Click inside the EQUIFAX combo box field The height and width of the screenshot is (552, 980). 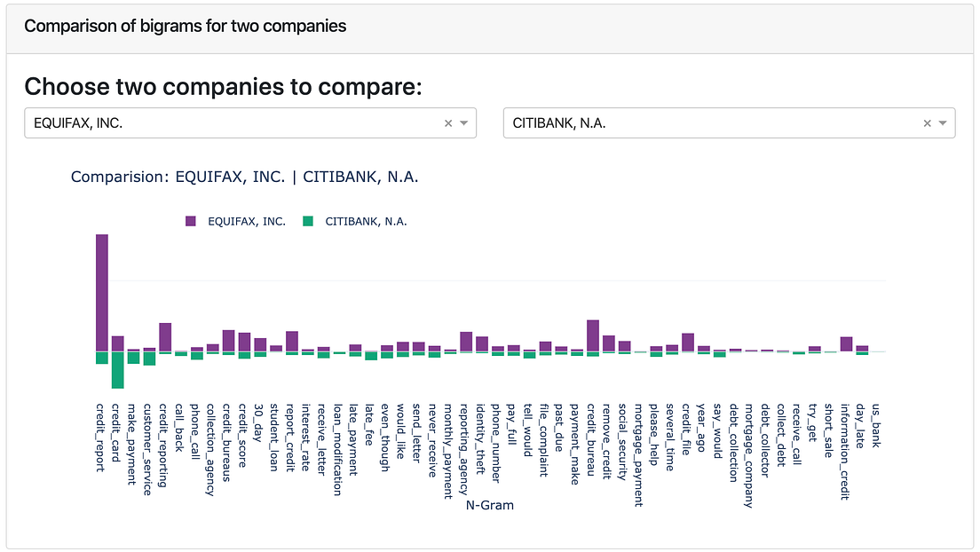[x=222, y=122]
